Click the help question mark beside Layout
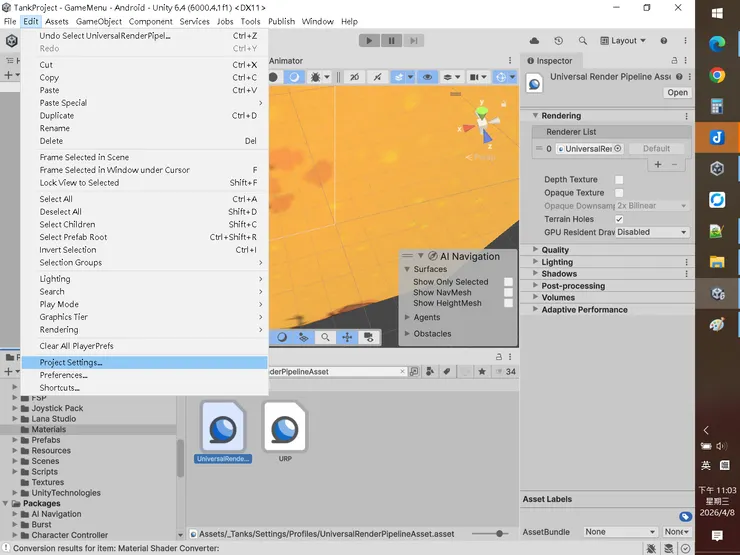The height and width of the screenshot is (555, 740). (x=664, y=41)
